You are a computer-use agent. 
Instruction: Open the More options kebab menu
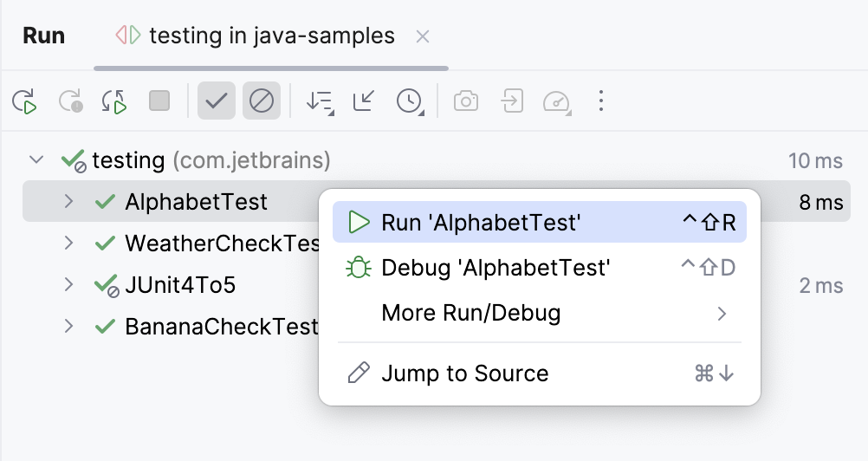(601, 101)
